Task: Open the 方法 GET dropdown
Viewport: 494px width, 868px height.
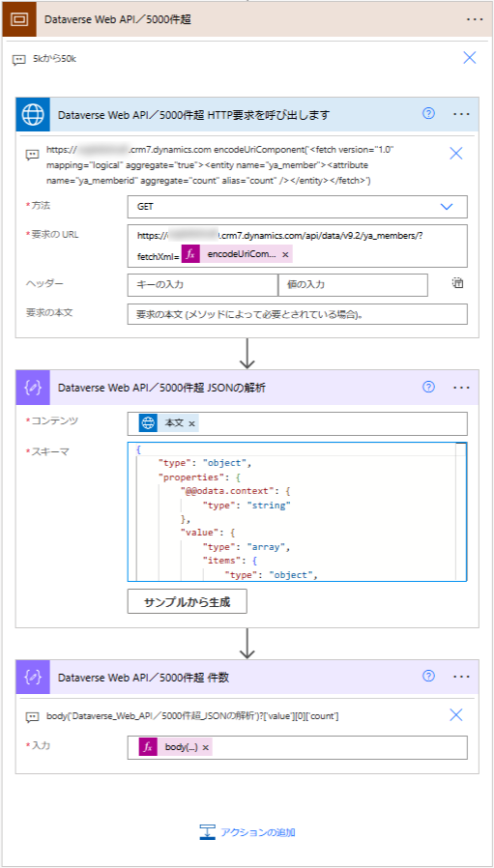Action: (298, 207)
